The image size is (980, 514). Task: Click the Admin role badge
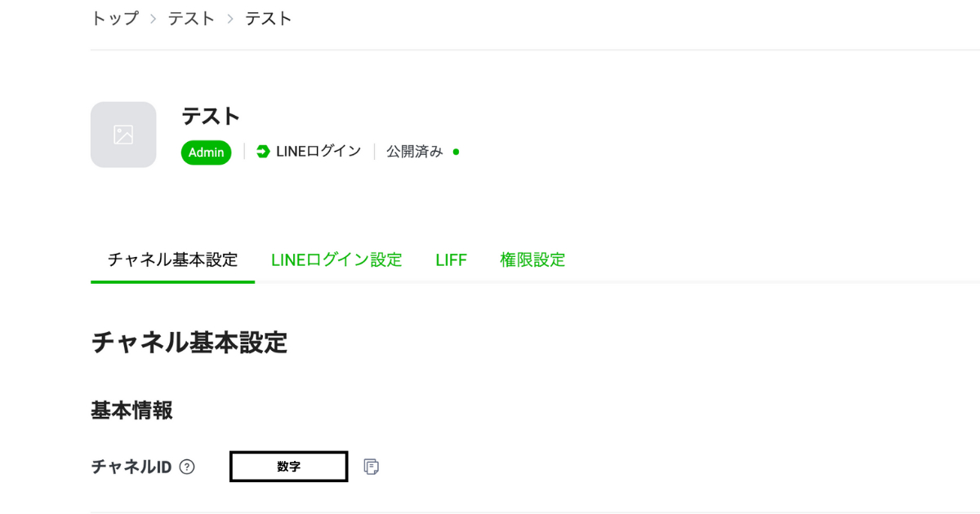[x=206, y=152]
